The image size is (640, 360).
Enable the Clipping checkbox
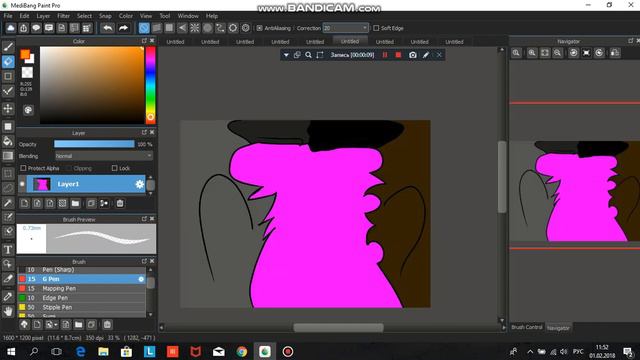pos(69,168)
